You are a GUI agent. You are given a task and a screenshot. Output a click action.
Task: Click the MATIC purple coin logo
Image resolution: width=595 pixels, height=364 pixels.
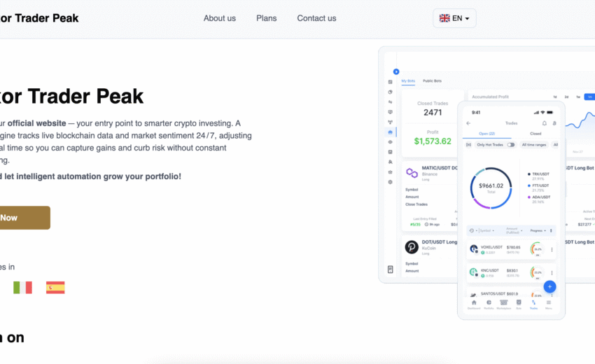(x=412, y=171)
